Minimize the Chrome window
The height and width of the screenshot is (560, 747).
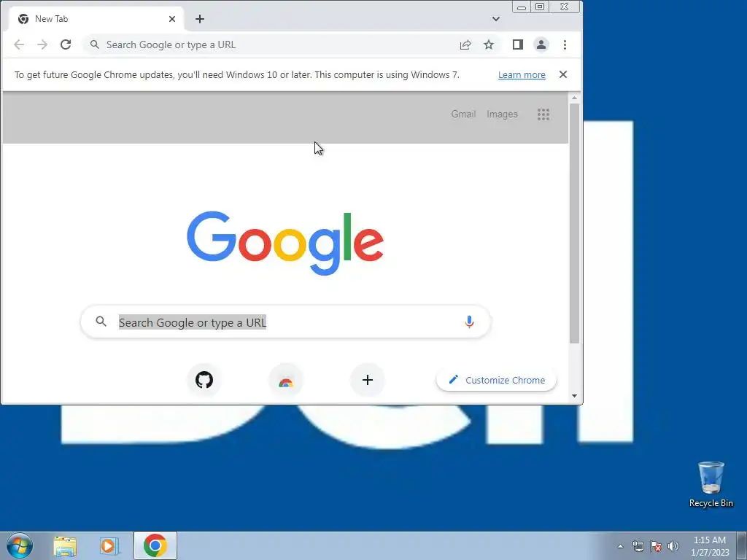coord(522,7)
